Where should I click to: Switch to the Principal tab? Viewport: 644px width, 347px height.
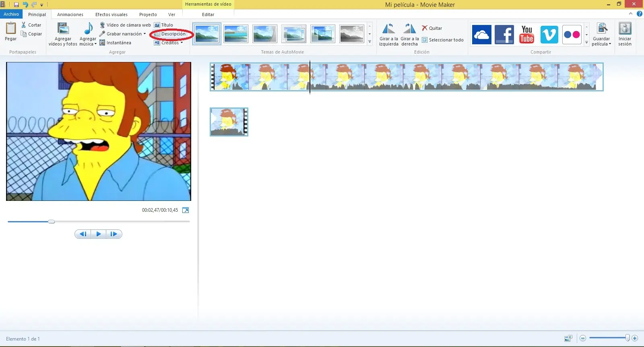point(37,14)
